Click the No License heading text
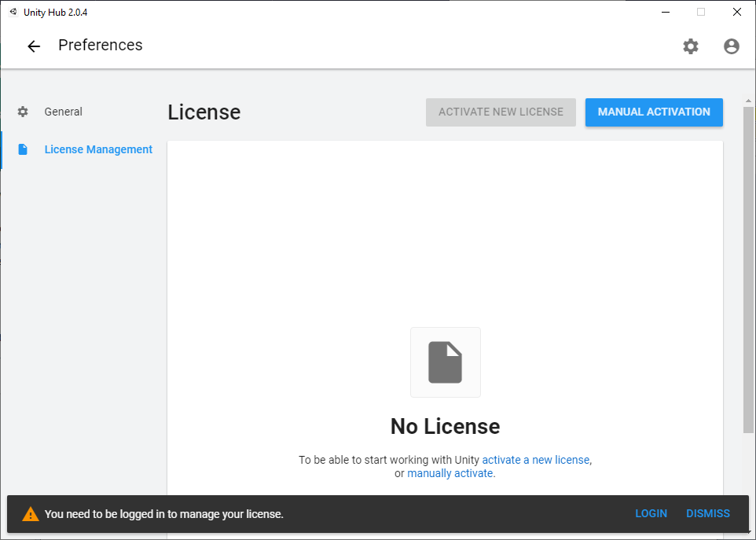Viewport: 756px width, 540px height. (445, 426)
